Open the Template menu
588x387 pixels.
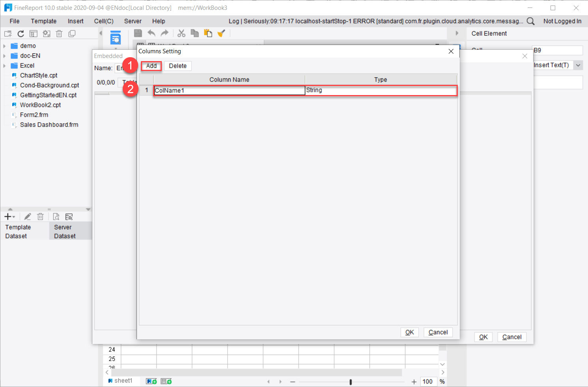click(x=43, y=21)
